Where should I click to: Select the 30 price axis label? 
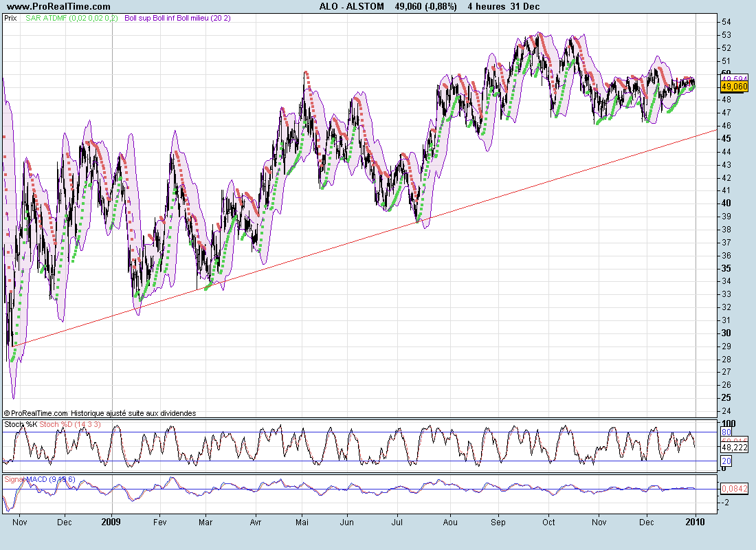[x=726, y=333]
